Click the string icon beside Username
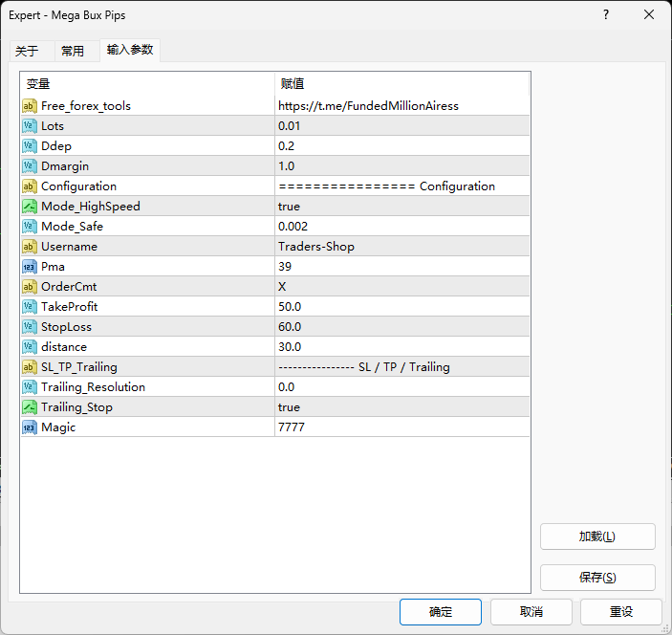This screenshot has height=635, width=672. click(30, 247)
